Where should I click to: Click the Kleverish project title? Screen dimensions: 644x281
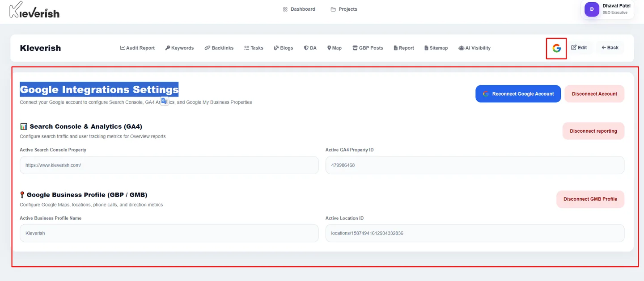tap(40, 48)
